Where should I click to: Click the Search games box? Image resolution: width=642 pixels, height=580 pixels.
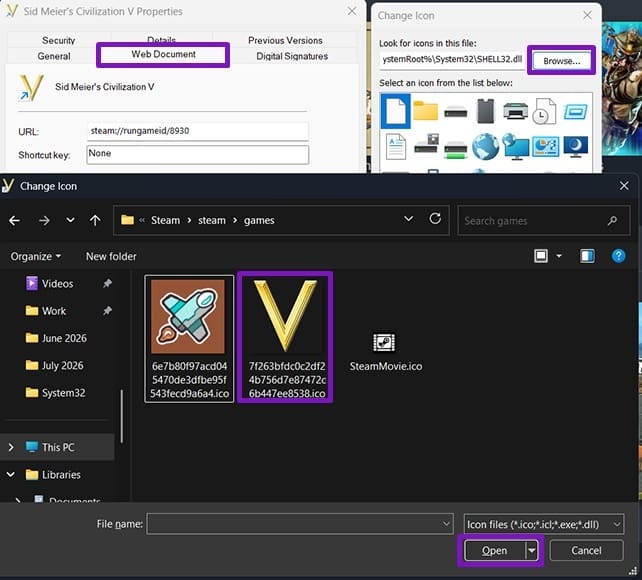543,221
